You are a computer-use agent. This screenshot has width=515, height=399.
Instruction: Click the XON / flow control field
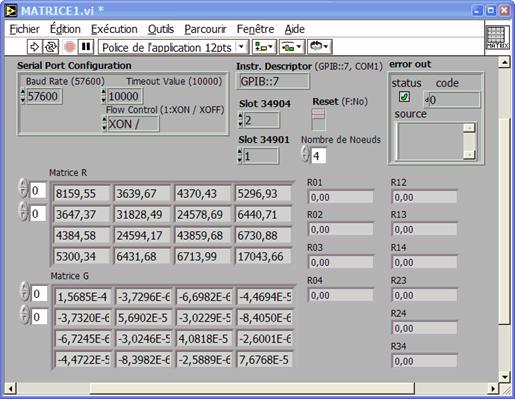click(x=133, y=124)
